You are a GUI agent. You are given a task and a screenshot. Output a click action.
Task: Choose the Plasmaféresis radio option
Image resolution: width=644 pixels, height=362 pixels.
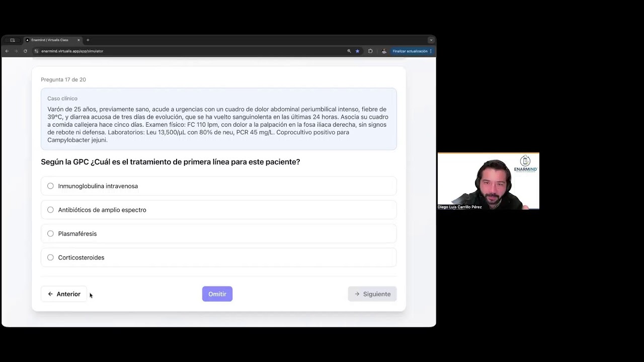50,233
